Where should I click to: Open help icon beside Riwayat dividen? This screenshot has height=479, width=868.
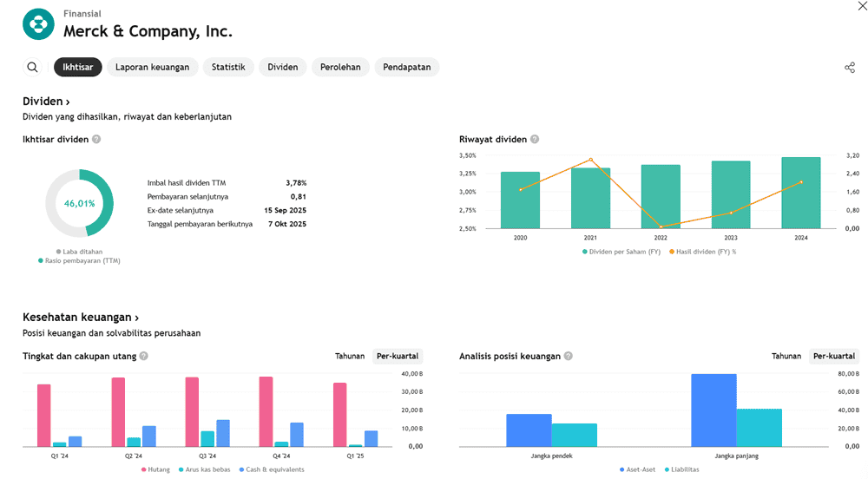(x=535, y=140)
